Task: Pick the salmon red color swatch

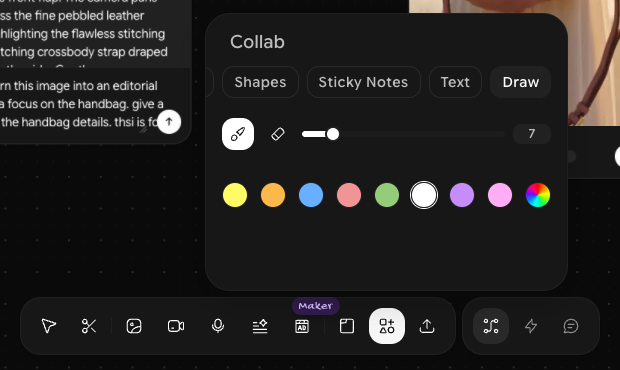Action: (x=349, y=195)
